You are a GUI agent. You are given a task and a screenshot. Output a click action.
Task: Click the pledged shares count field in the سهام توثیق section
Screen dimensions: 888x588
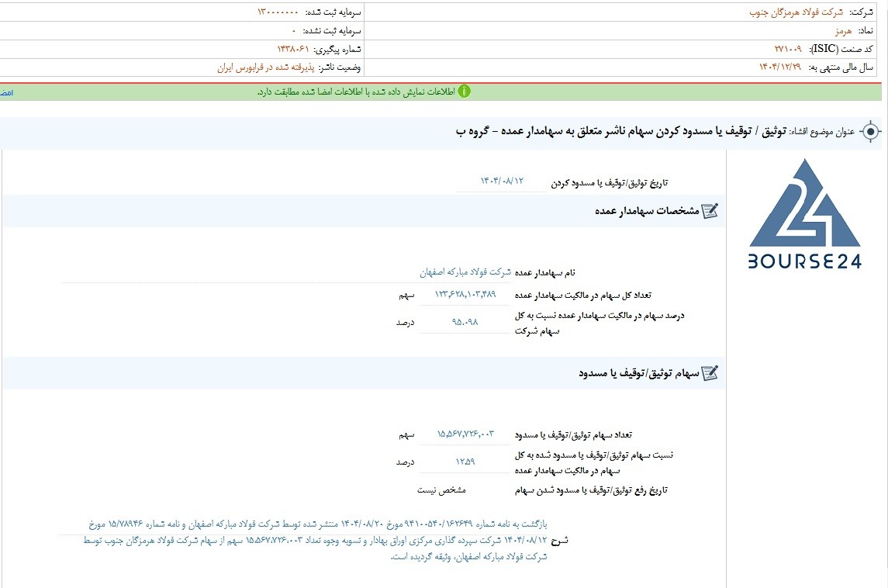465,434
